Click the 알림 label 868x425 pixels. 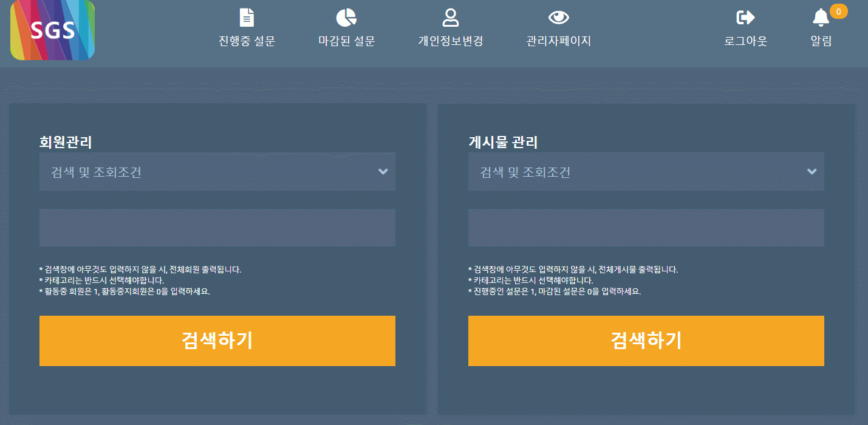pyautogui.click(x=821, y=41)
